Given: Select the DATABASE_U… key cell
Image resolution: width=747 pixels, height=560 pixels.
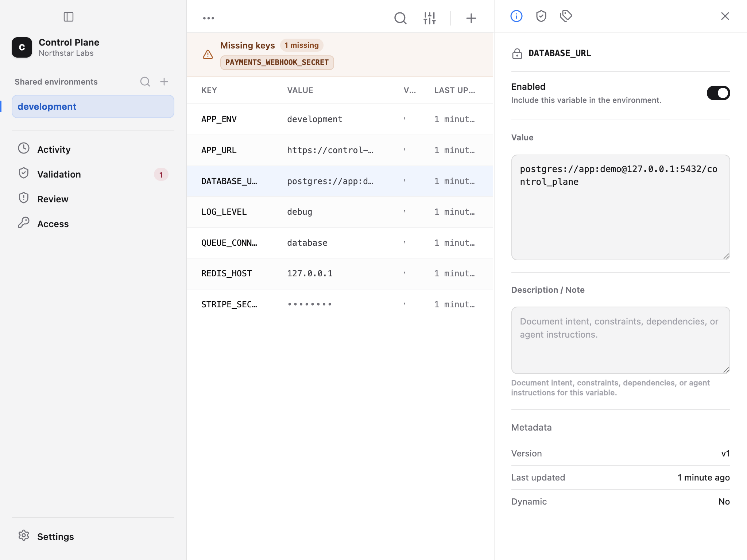Looking at the screenshot, I should click(x=229, y=181).
